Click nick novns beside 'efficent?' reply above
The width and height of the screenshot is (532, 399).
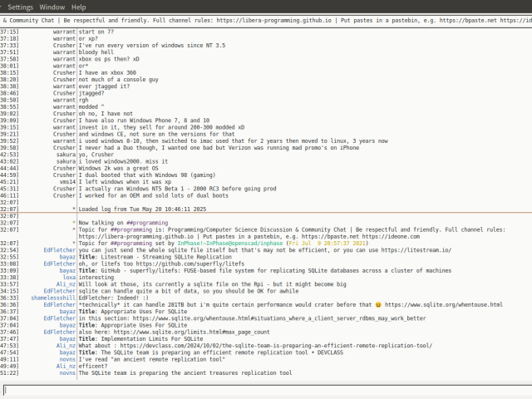click(x=67, y=359)
